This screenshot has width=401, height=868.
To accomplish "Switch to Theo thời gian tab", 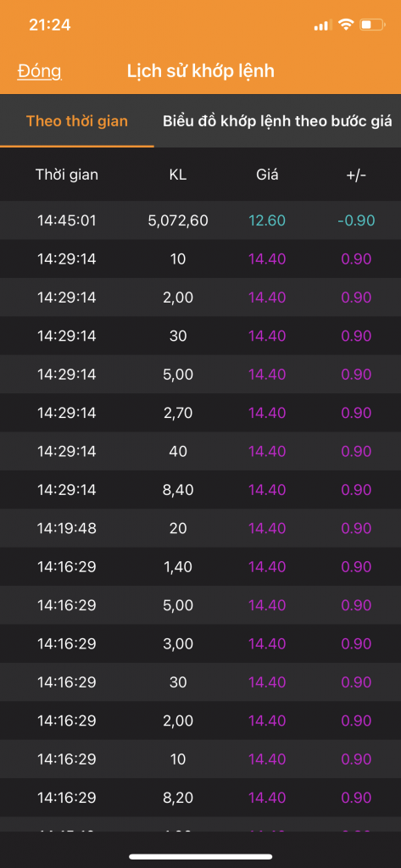I will pos(77,121).
